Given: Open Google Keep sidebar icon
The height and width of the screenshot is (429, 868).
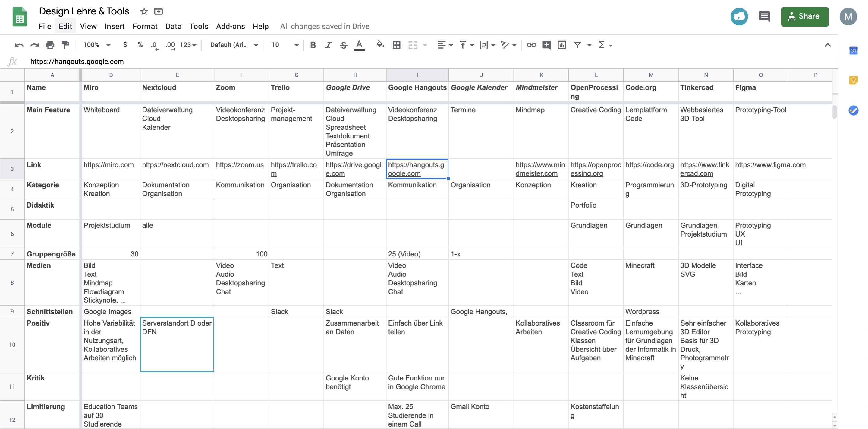Looking at the screenshot, I should [x=853, y=80].
